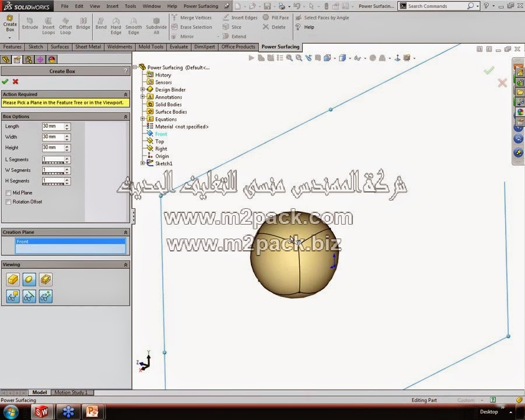Expand the Design Binder tree node
Viewport: 525px width, 420px height.
click(x=143, y=89)
